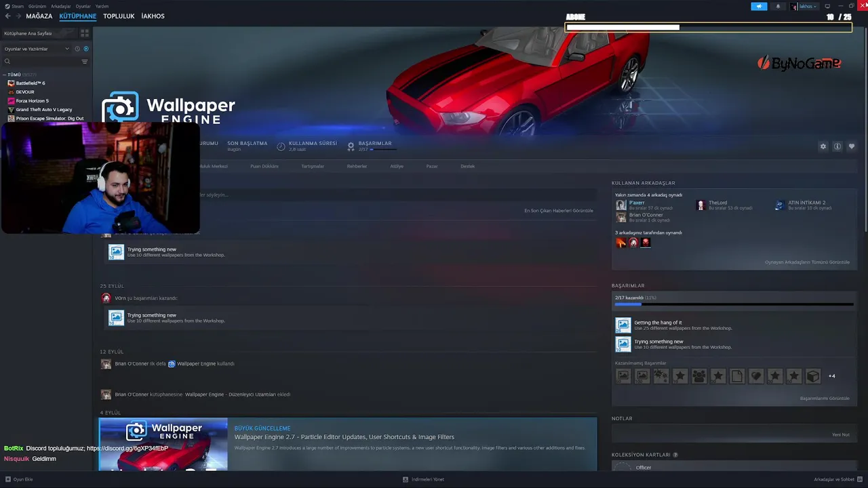Open the library advanced filter icon

tap(85, 62)
